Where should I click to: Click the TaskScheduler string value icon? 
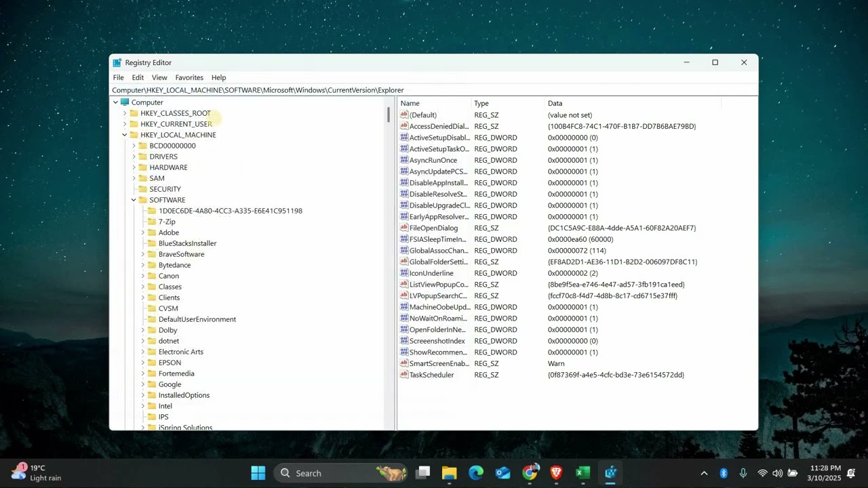click(404, 375)
